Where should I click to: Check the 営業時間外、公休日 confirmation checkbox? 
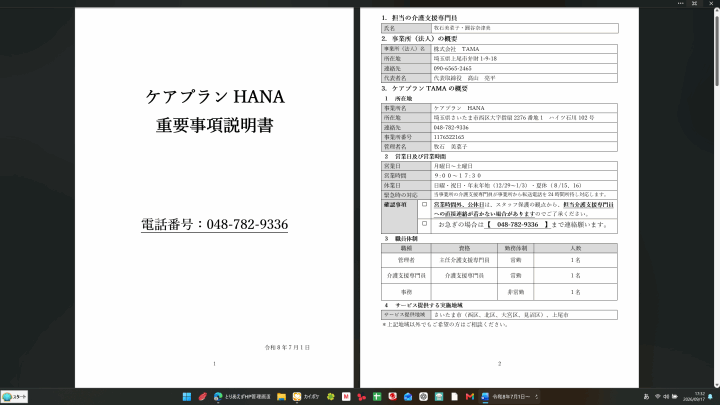(x=424, y=205)
